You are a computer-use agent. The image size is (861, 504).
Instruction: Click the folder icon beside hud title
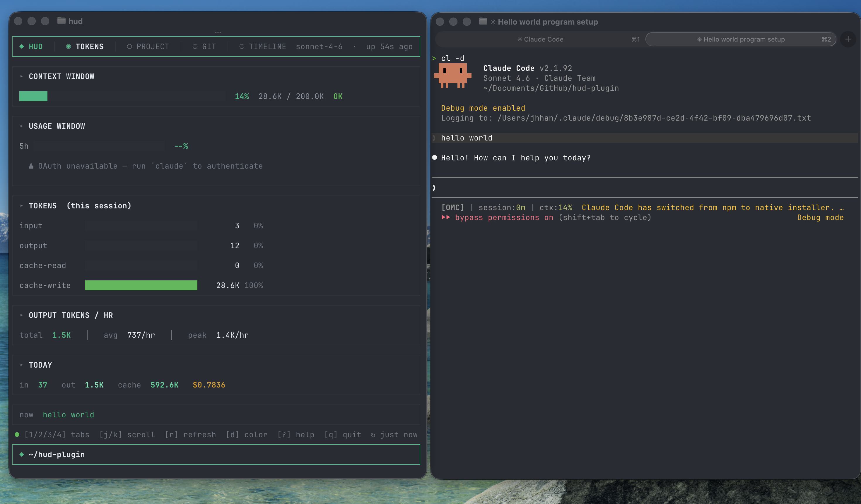(x=61, y=21)
